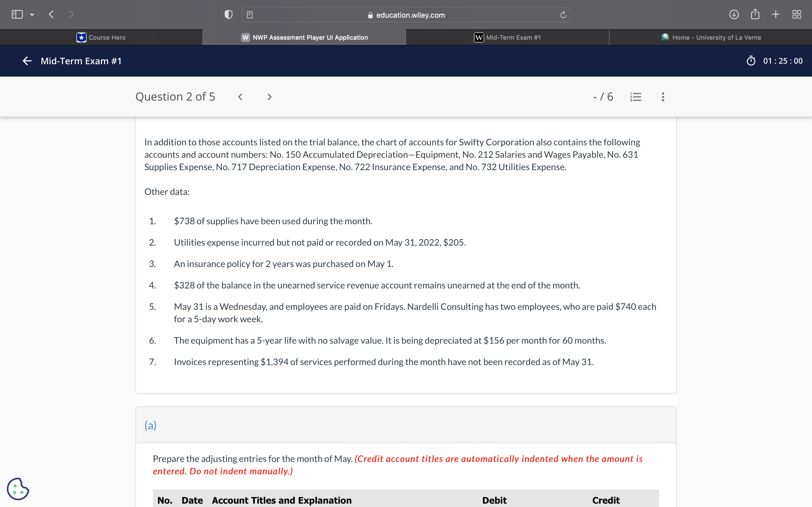This screenshot has width=812, height=507.
Task: Click the browser back navigation arrow
Action: click(x=51, y=14)
